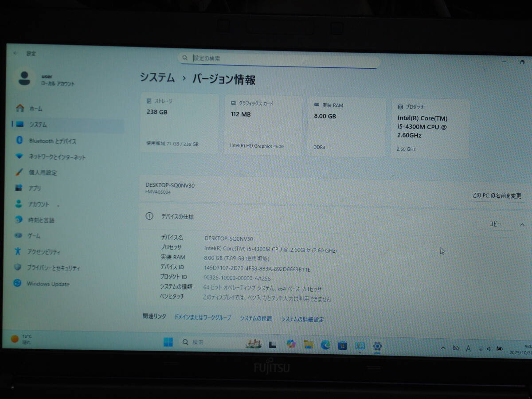Select Bluetooth とデバイス in sidebar
Image resolution: width=532 pixels, height=399 pixels.
click(x=52, y=141)
